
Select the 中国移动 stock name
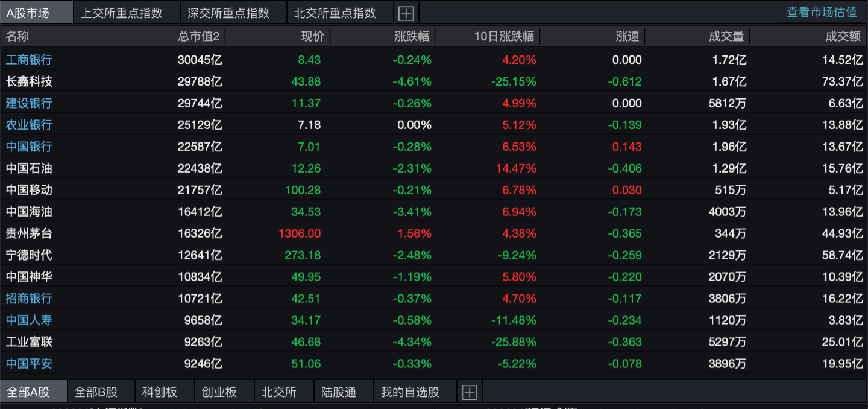coord(29,190)
